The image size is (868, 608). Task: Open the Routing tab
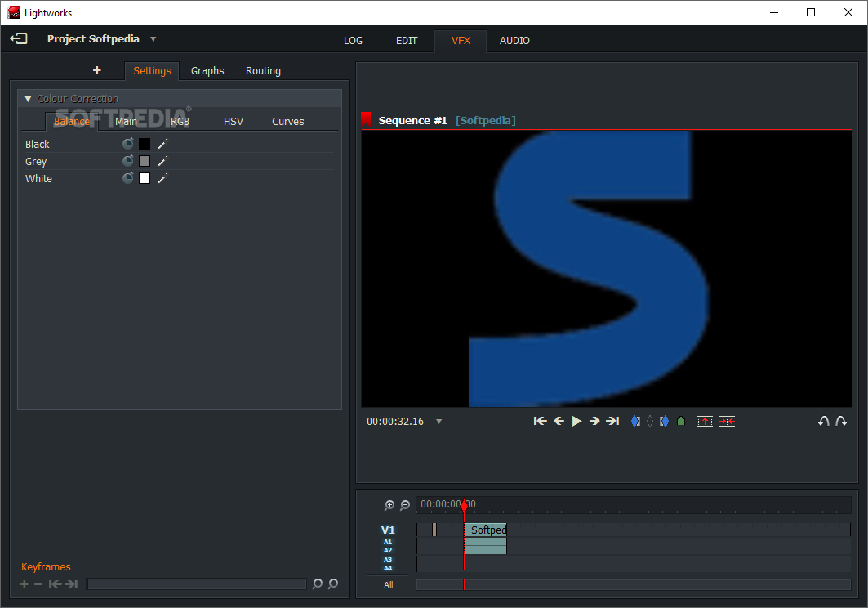[x=263, y=71]
